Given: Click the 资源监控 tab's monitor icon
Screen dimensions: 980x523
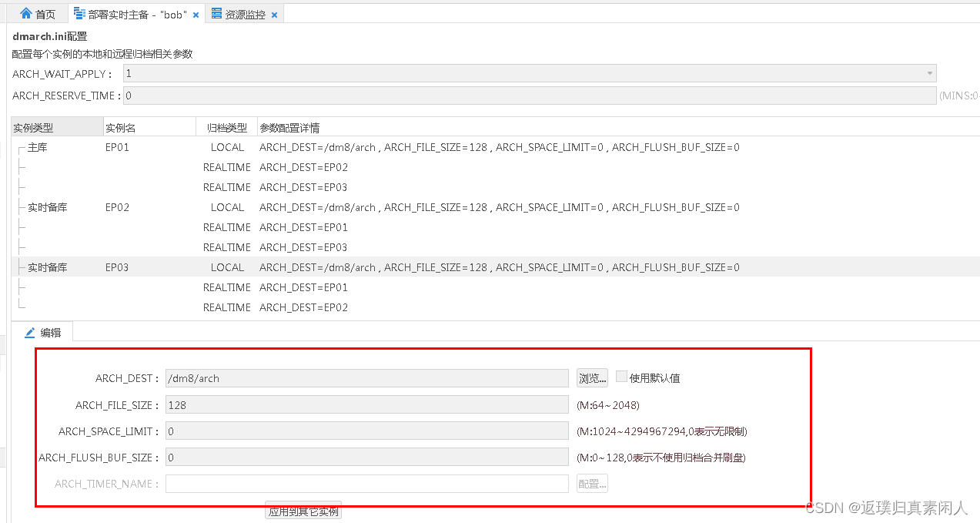Looking at the screenshot, I should (x=216, y=14).
